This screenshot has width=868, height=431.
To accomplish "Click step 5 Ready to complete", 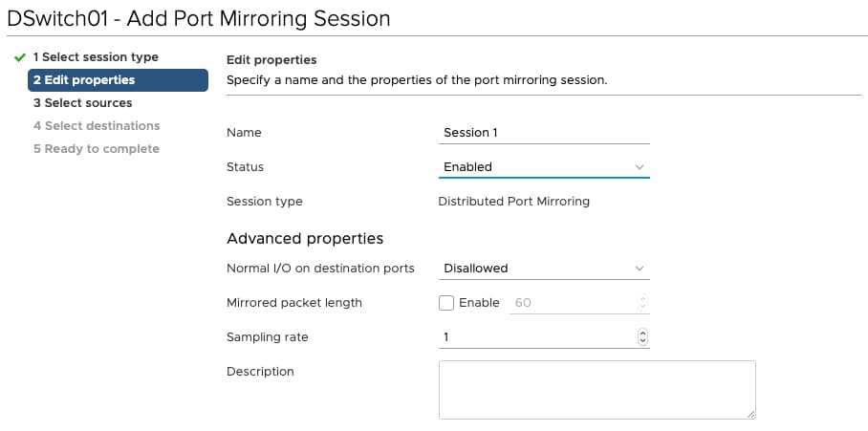I will click(97, 149).
